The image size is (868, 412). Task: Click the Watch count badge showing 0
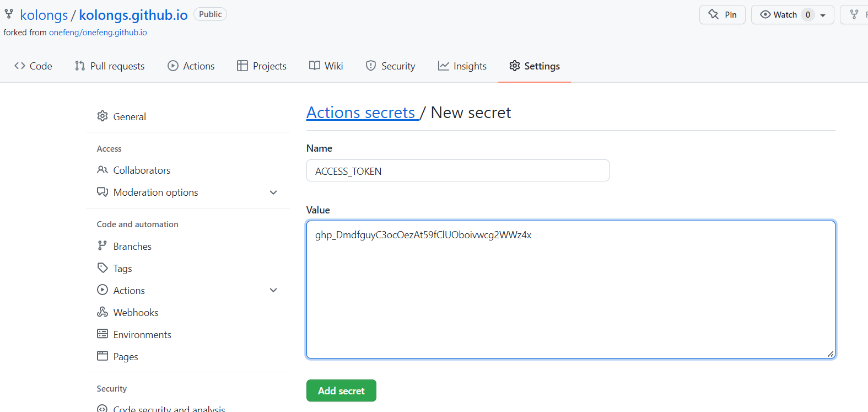pyautogui.click(x=808, y=15)
